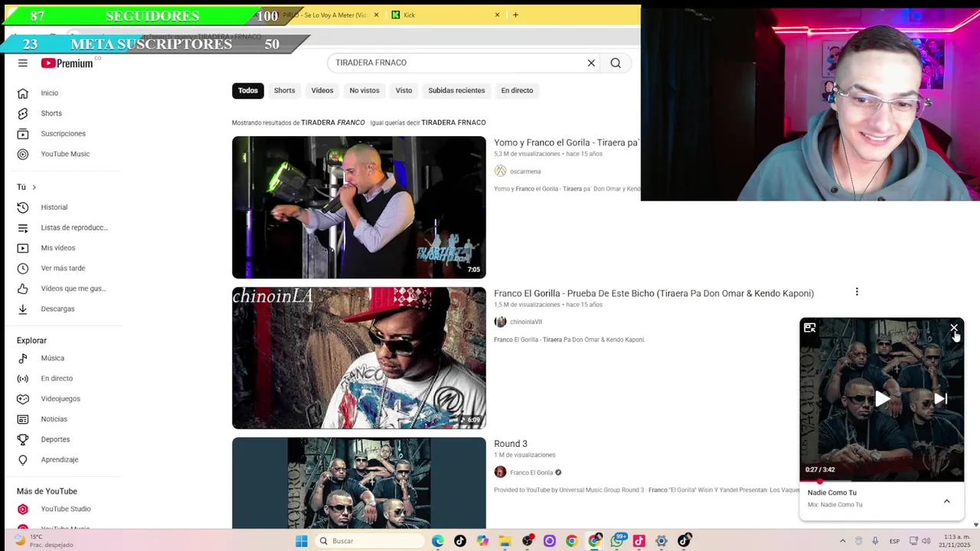Open Yomo y Franco el Gorila video title

coord(566,142)
